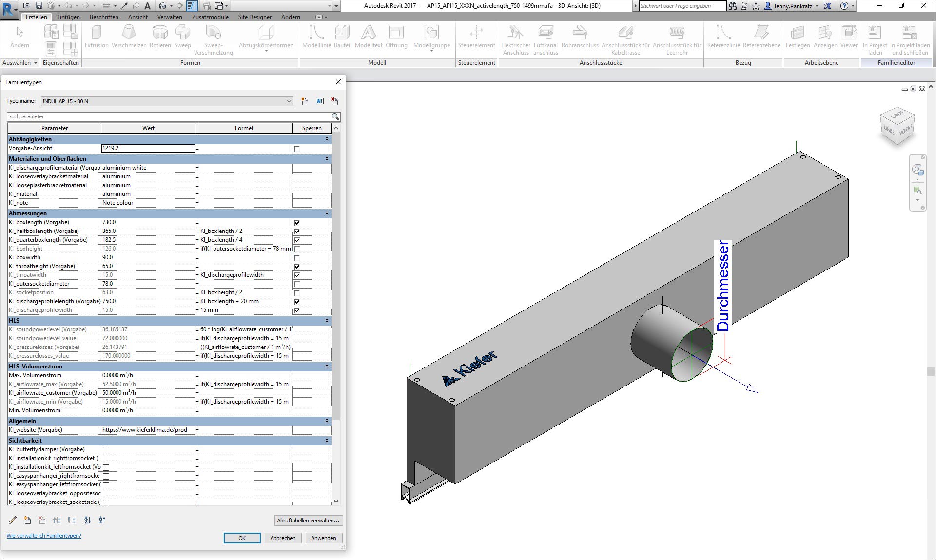This screenshot has height=560, width=936.
Task: Click the move parameter down icon
Action: (72, 520)
